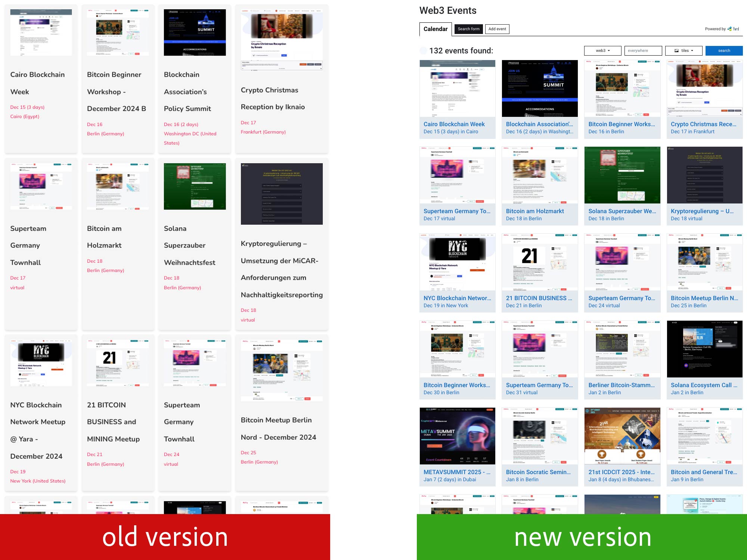Viewport: 747px width, 560px height.
Task: Switch to the Calendar tab
Action: pyautogui.click(x=436, y=29)
